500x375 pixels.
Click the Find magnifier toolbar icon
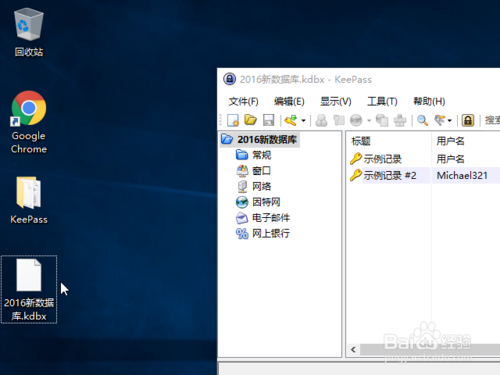[x=423, y=120]
